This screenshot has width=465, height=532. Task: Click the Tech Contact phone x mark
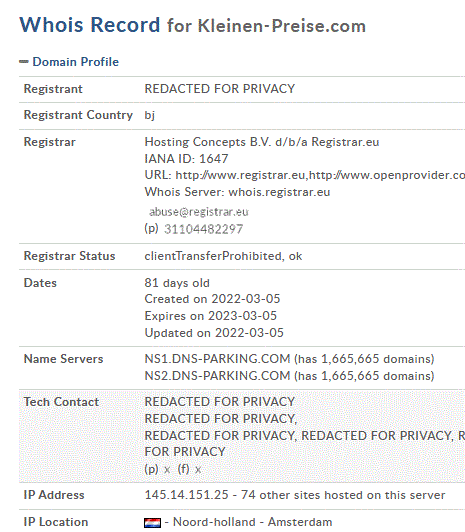[x=167, y=470]
